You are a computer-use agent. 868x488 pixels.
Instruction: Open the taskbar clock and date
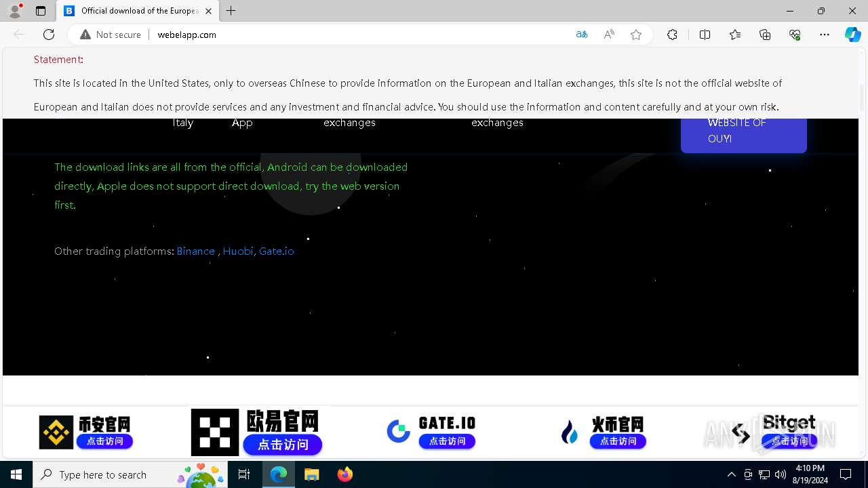pos(810,474)
